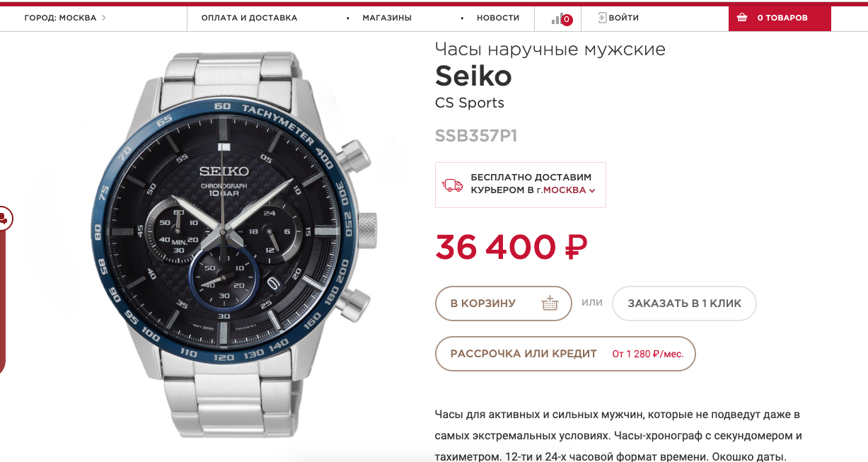Click the Seiko brand title
The width and height of the screenshot is (868, 462).
[x=473, y=75]
